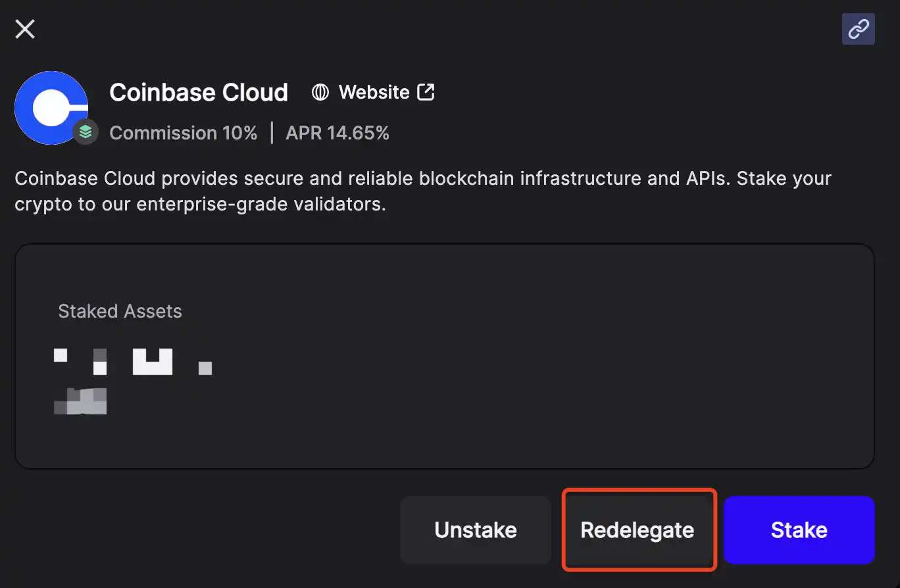Click the Coinbase Cloud validator title

pyautogui.click(x=199, y=93)
